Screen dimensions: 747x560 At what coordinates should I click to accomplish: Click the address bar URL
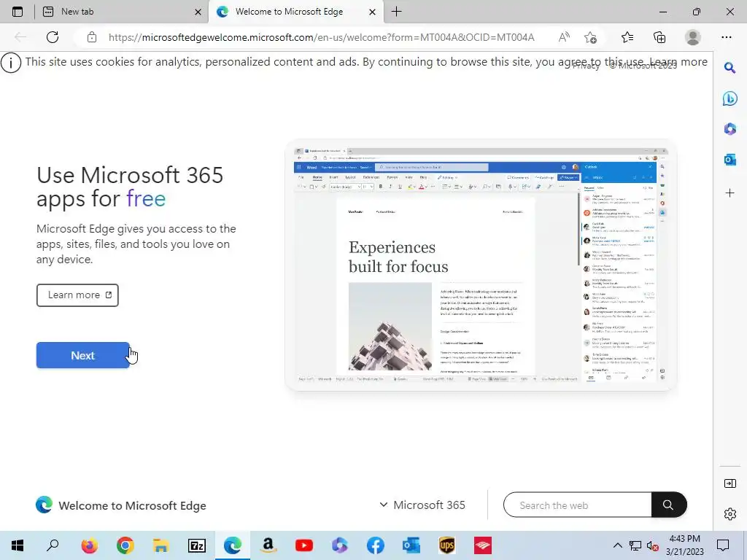pos(321,37)
